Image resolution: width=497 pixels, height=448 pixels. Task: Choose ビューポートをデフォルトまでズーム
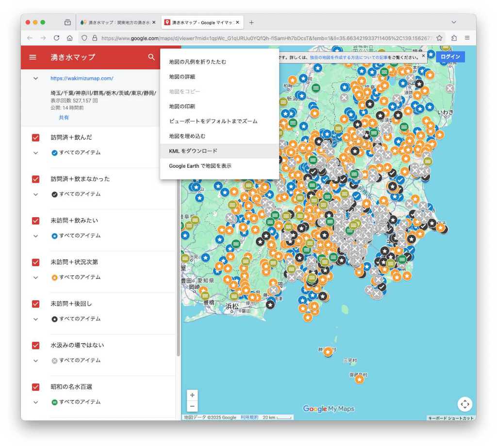[x=220, y=121]
